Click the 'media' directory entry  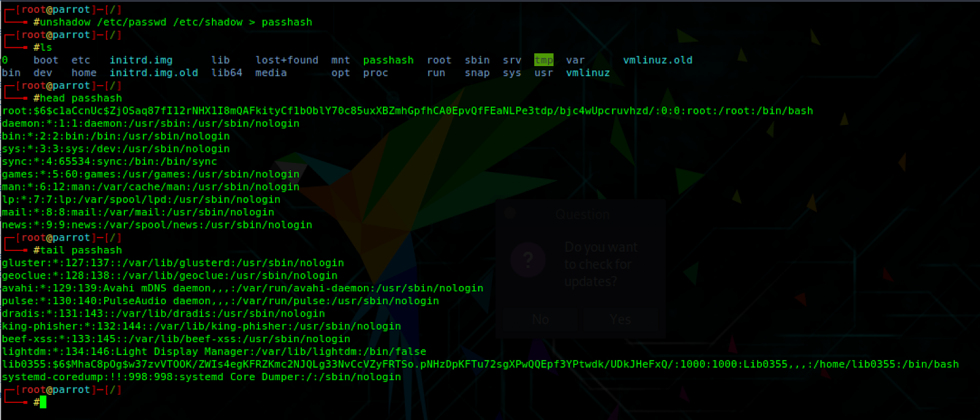click(x=271, y=73)
